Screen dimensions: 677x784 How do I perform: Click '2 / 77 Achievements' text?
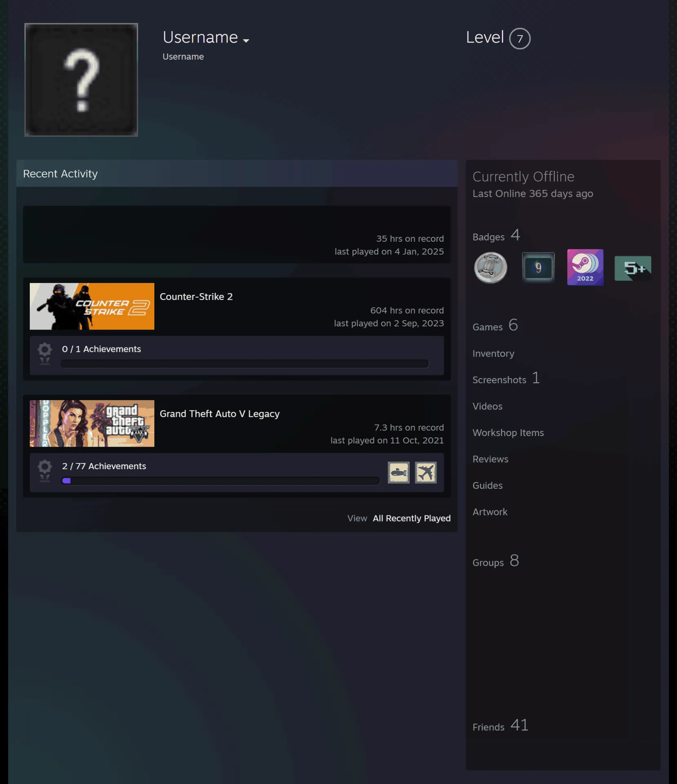[104, 466]
